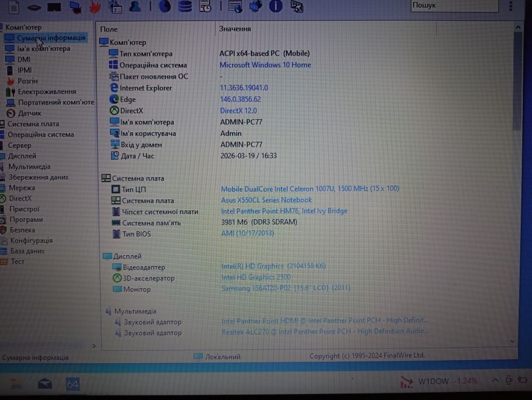This screenshot has height=400, width=532.
Task: Click the flame icon next to Розгін
Action: point(10,81)
